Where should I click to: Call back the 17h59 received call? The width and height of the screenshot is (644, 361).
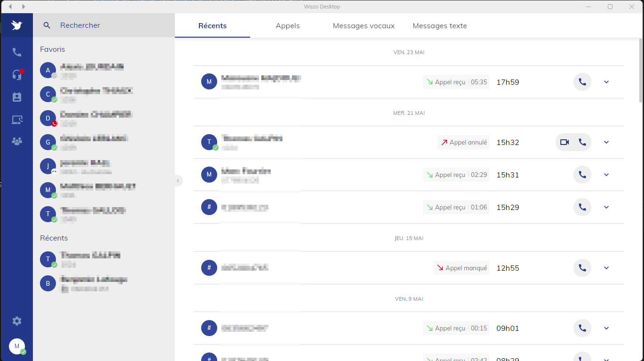point(582,82)
